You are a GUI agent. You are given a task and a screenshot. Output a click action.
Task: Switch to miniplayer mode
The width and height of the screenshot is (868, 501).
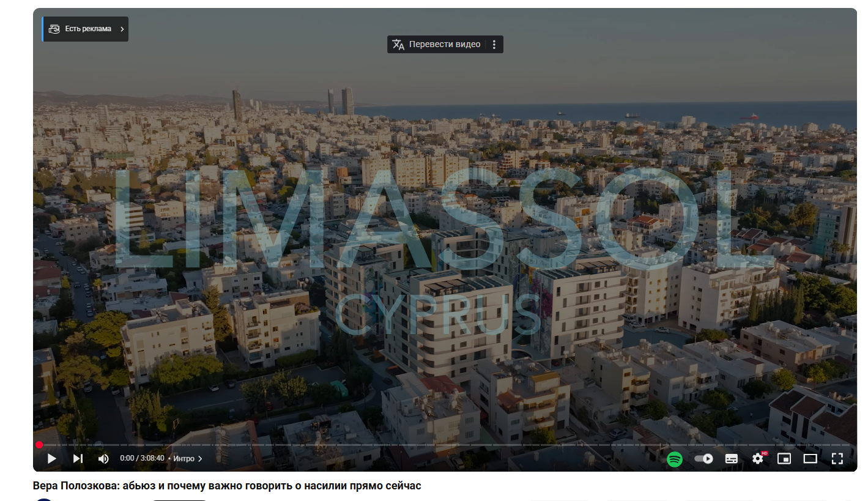pos(784,458)
